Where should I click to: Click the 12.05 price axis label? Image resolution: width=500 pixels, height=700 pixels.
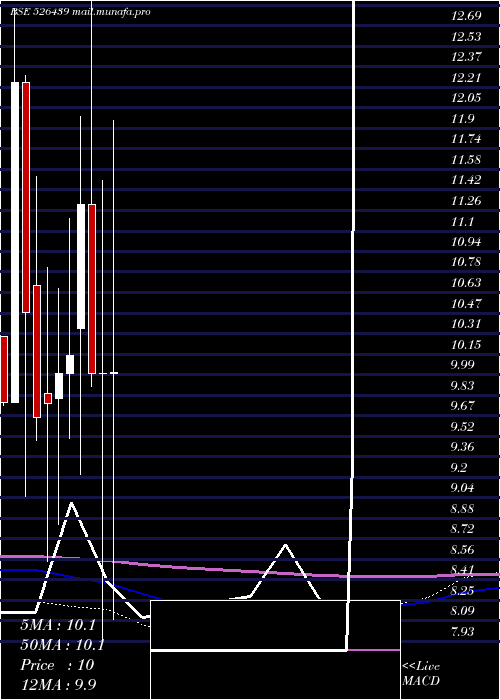[466, 99]
